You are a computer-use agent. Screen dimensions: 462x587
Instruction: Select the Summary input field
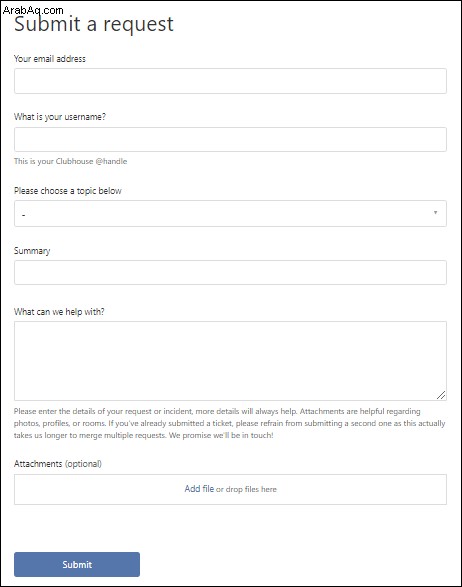(230, 273)
